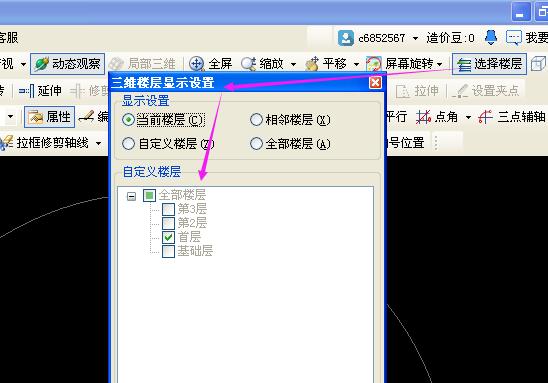Open dropdown arrow beside 屏幕旋转
548x383 pixels.
[440, 64]
